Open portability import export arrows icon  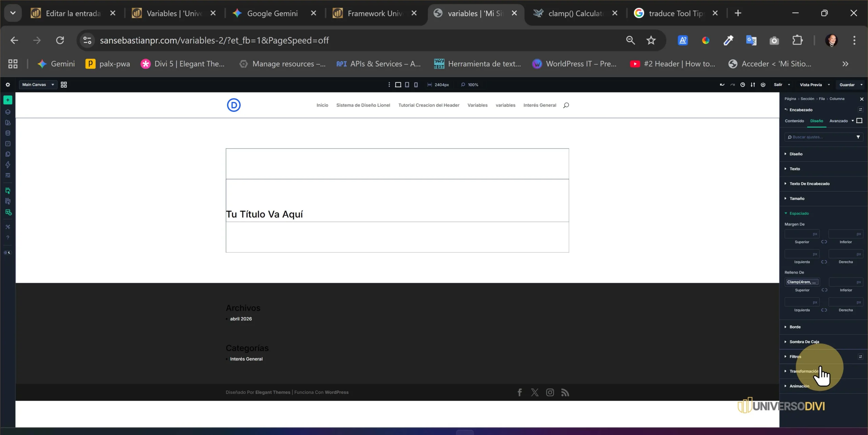[x=753, y=85]
